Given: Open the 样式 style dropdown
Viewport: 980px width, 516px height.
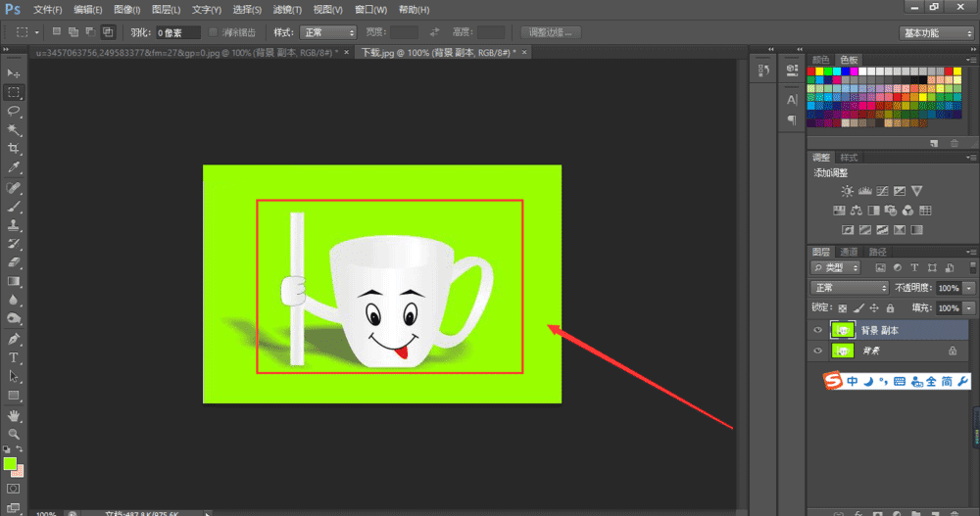Looking at the screenshot, I should [x=327, y=32].
